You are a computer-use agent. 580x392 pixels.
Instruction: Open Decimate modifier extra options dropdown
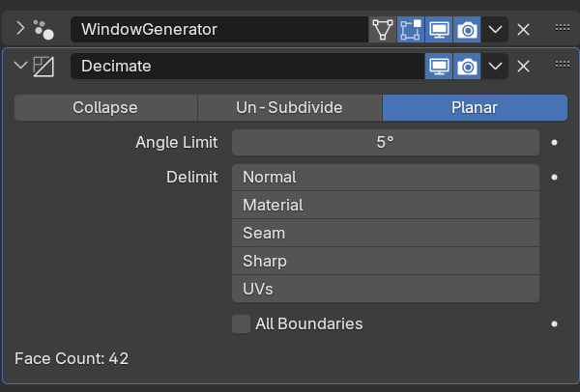[495, 67]
